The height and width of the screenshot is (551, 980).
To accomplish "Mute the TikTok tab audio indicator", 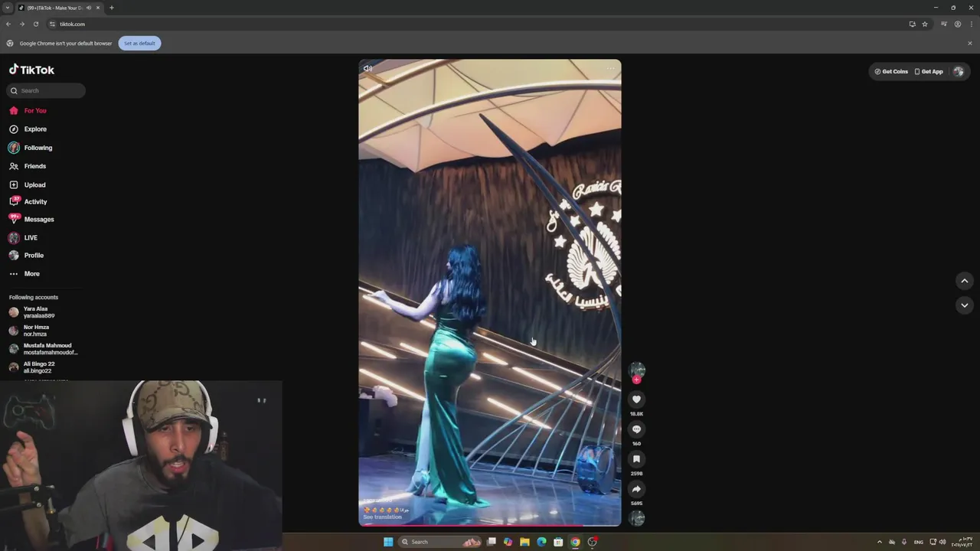I will coord(88,8).
